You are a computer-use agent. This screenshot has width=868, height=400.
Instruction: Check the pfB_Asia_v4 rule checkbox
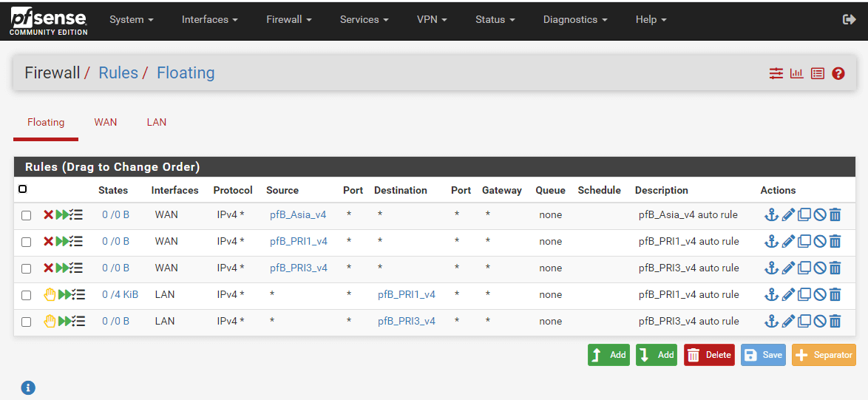(27, 215)
